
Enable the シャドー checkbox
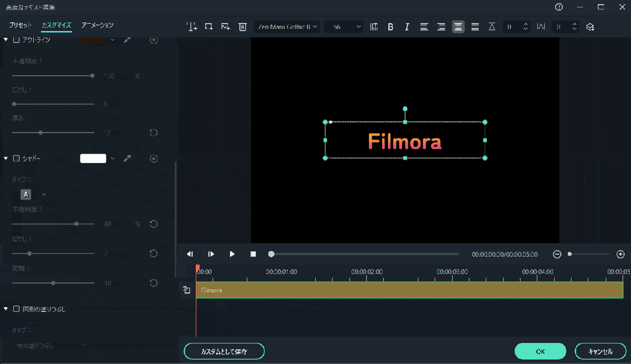pyautogui.click(x=16, y=158)
